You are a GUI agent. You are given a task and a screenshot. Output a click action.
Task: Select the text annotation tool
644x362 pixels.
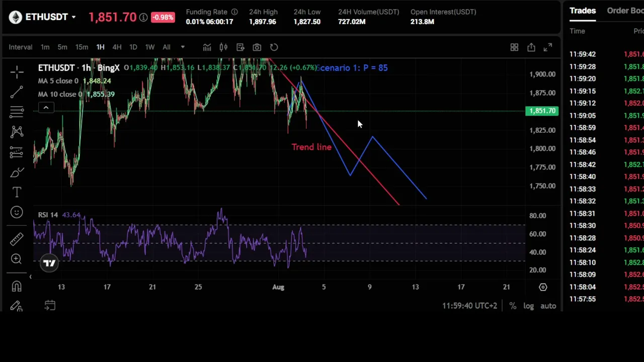pyautogui.click(x=17, y=192)
